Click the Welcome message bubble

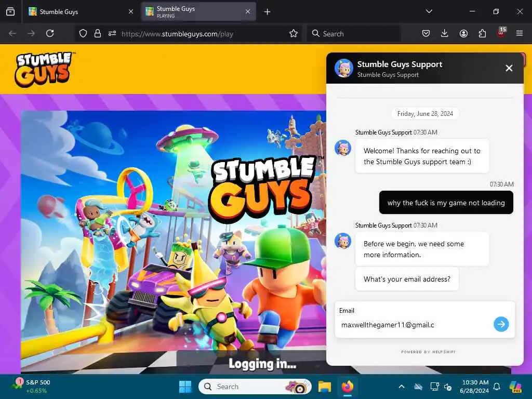coord(422,156)
